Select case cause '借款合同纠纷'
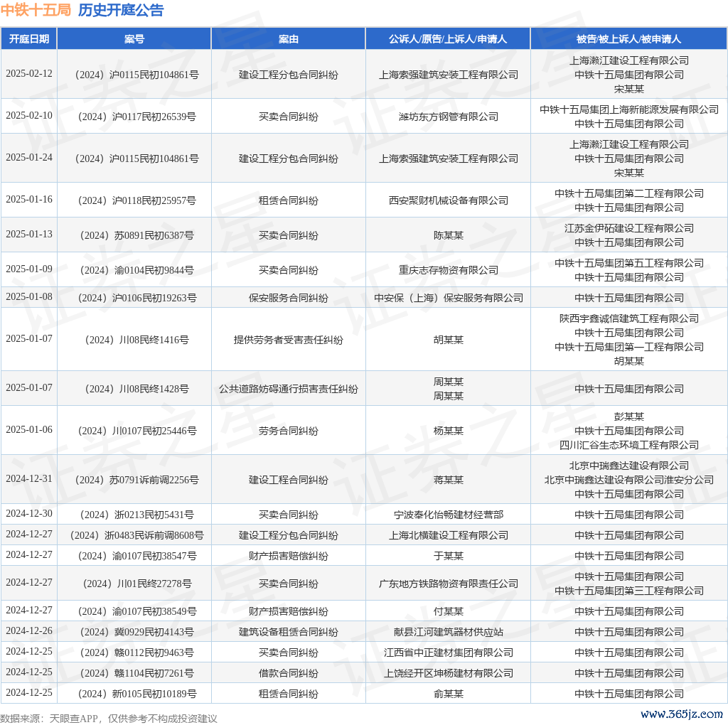The image size is (728, 725). coord(289,673)
